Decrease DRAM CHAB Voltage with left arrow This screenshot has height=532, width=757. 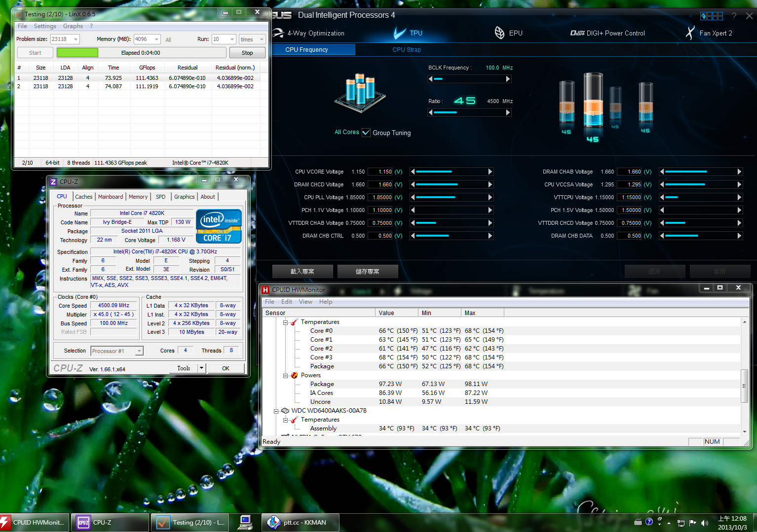tap(662, 172)
